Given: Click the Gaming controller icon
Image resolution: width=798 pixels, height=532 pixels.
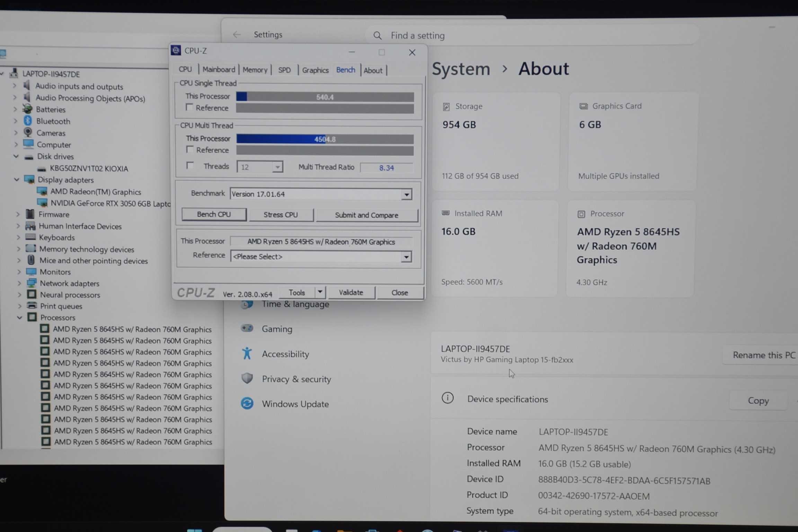Looking at the screenshot, I should click(x=247, y=328).
